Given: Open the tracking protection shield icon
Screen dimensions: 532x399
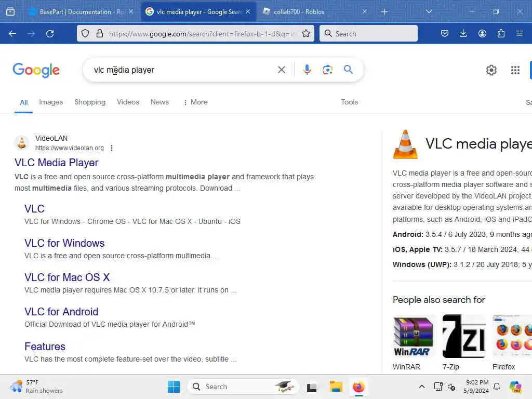Looking at the screenshot, I should point(85,33).
